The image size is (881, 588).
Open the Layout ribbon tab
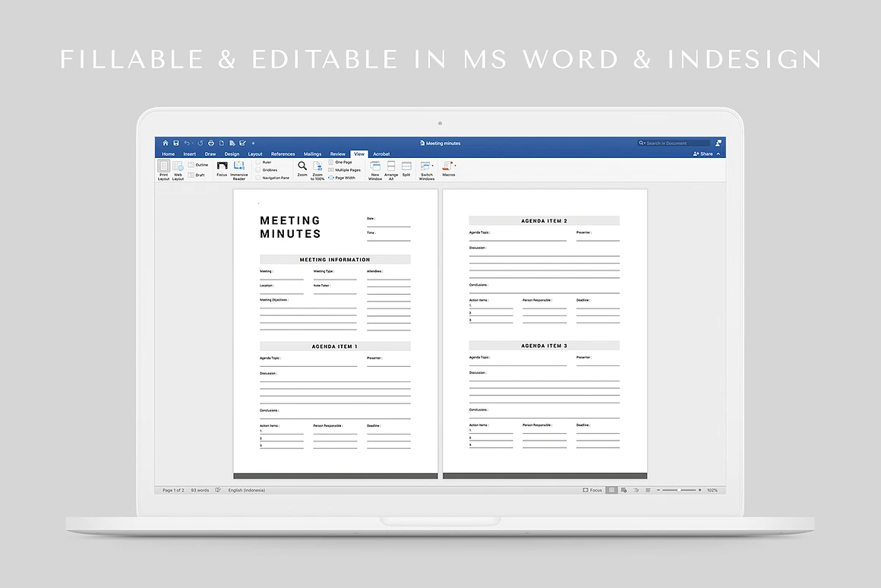[255, 154]
